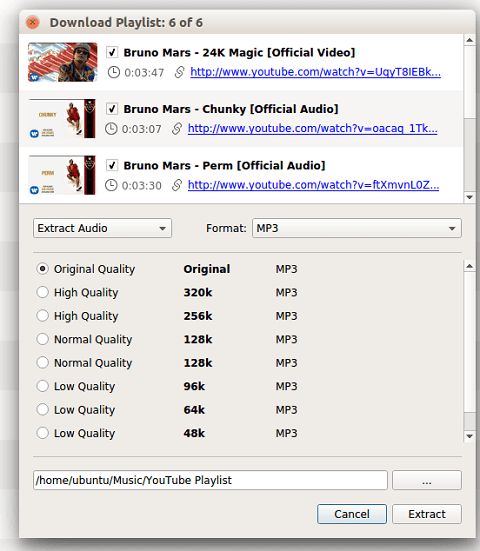Click the clock icon beside 0:03:47
Image resolution: width=480 pixels, height=551 pixels.
[113, 72]
